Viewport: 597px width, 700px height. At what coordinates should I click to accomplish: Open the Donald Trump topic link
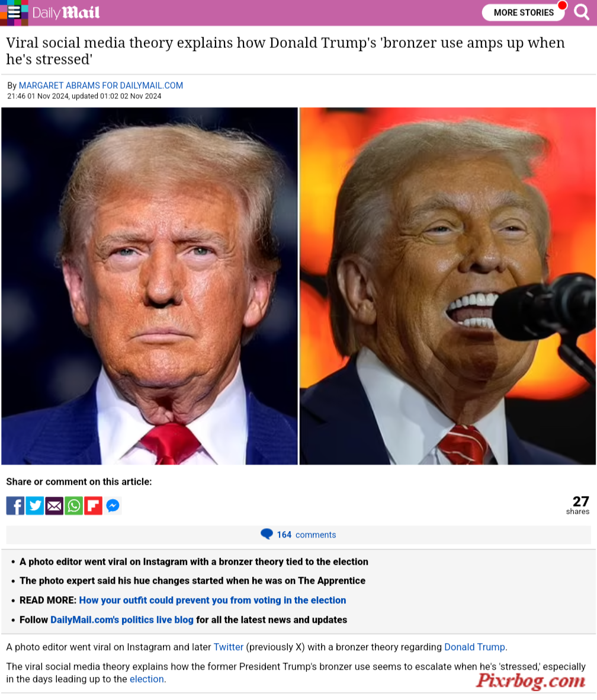coord(475,647)
